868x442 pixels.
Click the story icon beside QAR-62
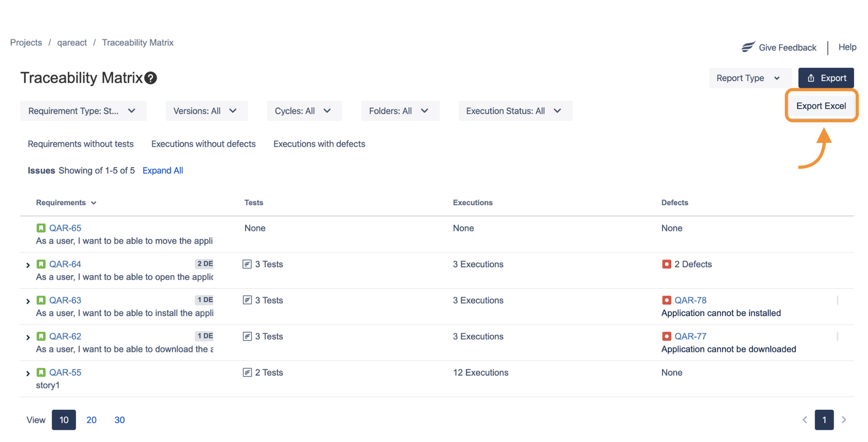41,336
